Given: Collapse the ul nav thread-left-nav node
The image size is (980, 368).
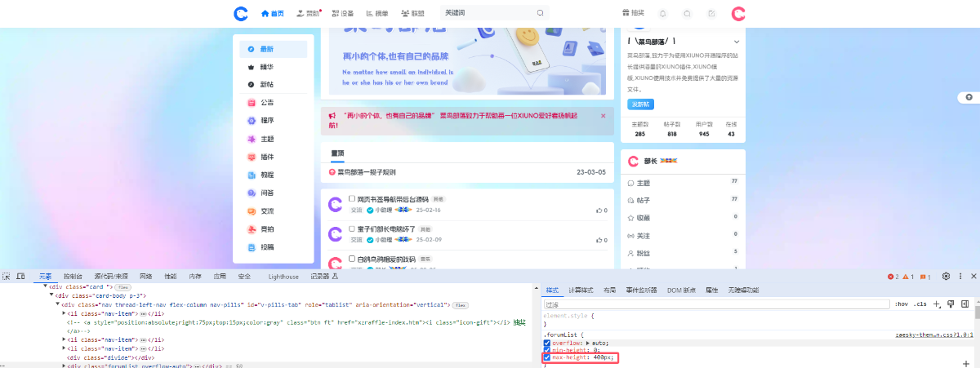Looking at the screenshot, I should (x=56, y=304).
